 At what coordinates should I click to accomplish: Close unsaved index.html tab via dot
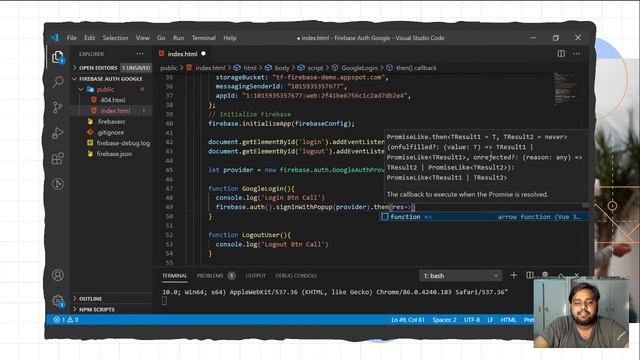[x=203, y=53]
